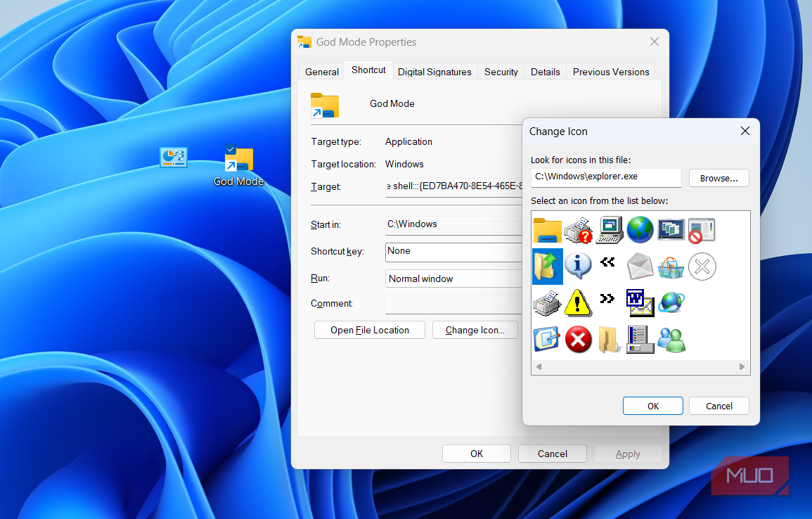The height and width of the screenshot is (519, 812).
Task: Click the 'Windows' target location text
Action: click(404, 164)
